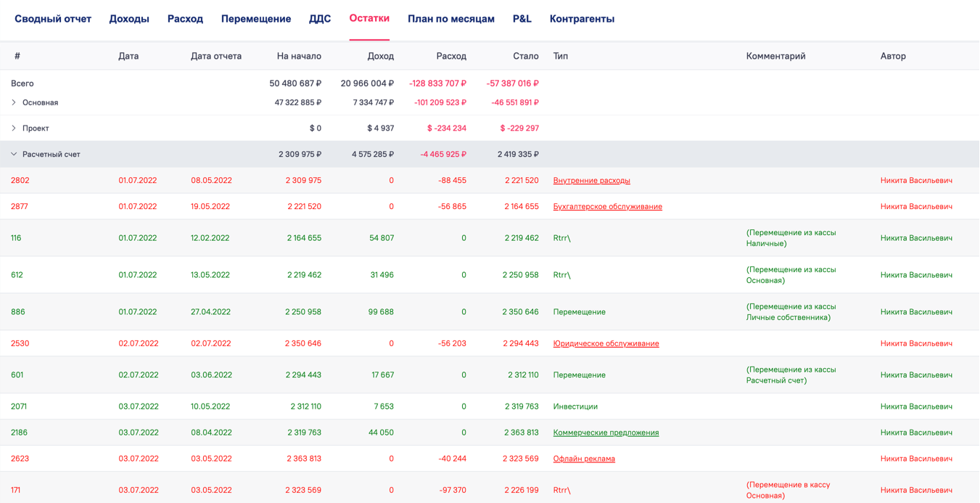Click the Дата отчета column header
The width and height of the screenshot is (980, 503).
[x=215, y=56]
